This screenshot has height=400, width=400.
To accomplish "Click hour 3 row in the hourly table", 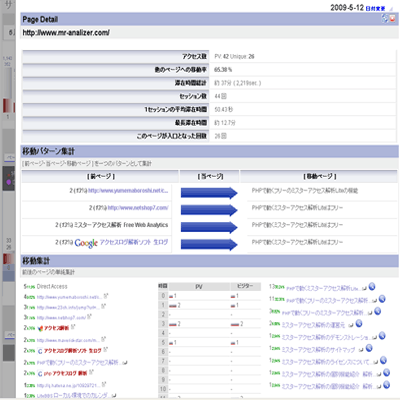I will pos(209,324).
